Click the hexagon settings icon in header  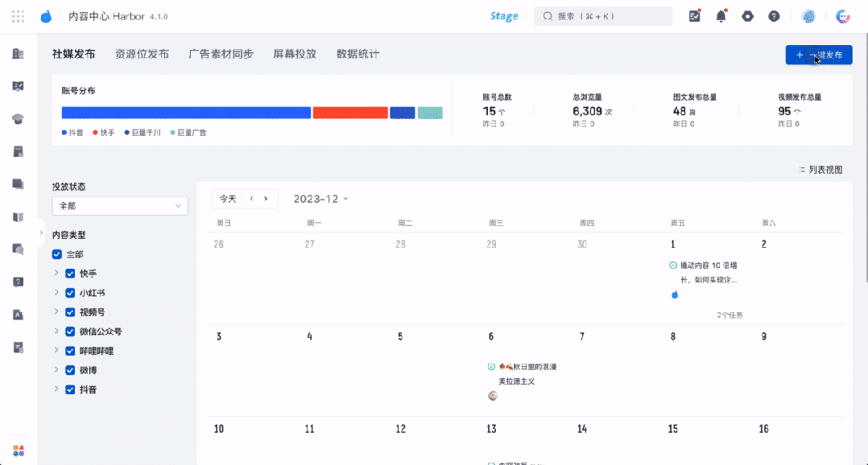tap(747, 16)
